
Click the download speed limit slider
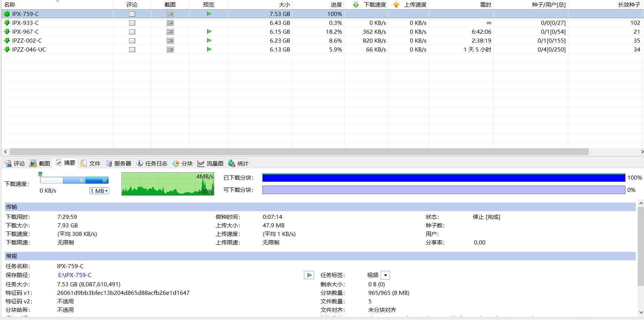[x=74, y=180]
